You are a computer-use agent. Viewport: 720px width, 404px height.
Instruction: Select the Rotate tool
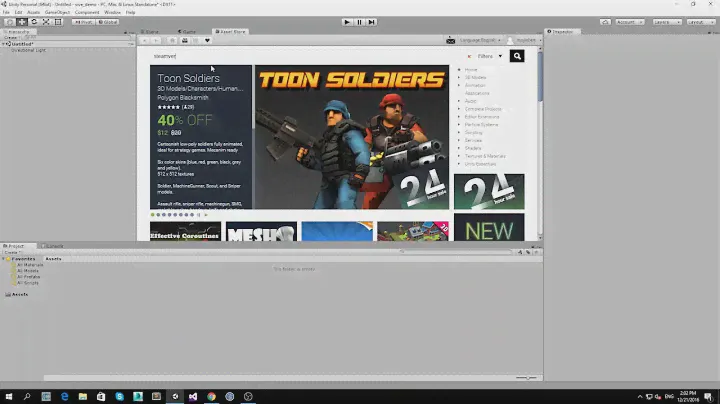(33, 21)
